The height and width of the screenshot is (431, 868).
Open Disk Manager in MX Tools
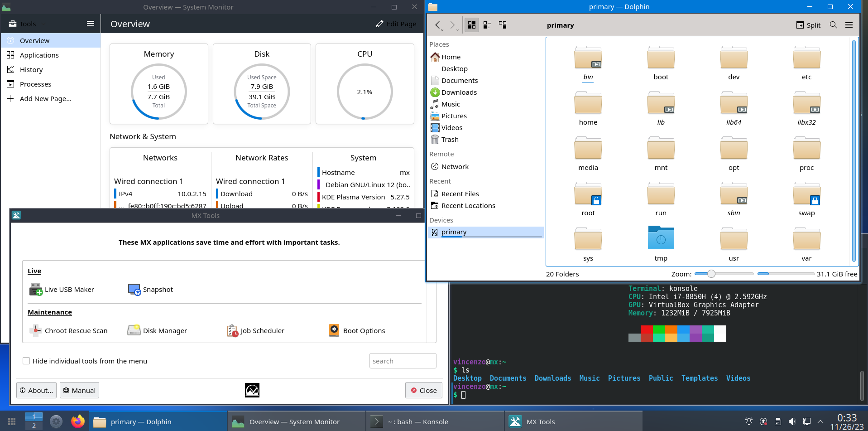click(x=157, y=331)
